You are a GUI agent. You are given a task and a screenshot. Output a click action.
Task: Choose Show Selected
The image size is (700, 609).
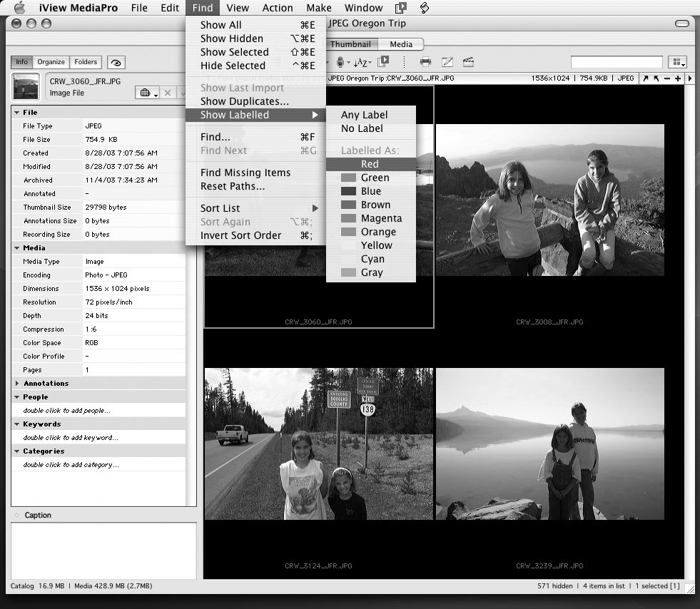255,52
